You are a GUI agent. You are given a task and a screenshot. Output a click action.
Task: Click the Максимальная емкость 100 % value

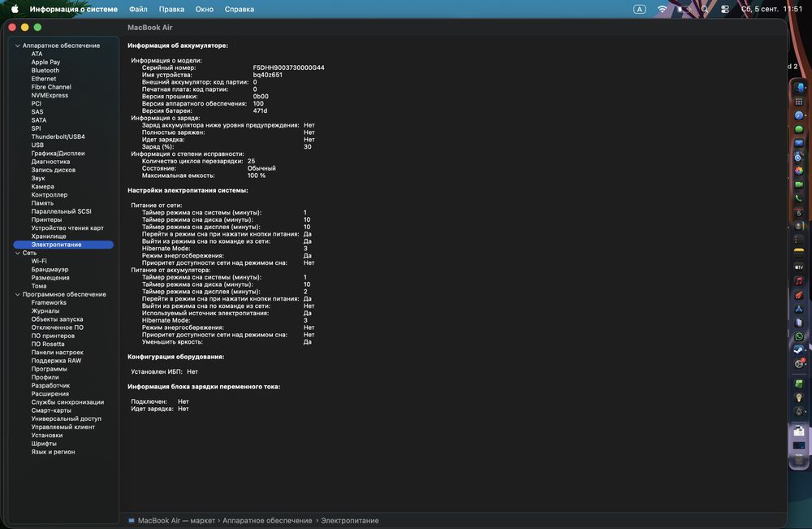pyautogui.click(x=257, y=176)
